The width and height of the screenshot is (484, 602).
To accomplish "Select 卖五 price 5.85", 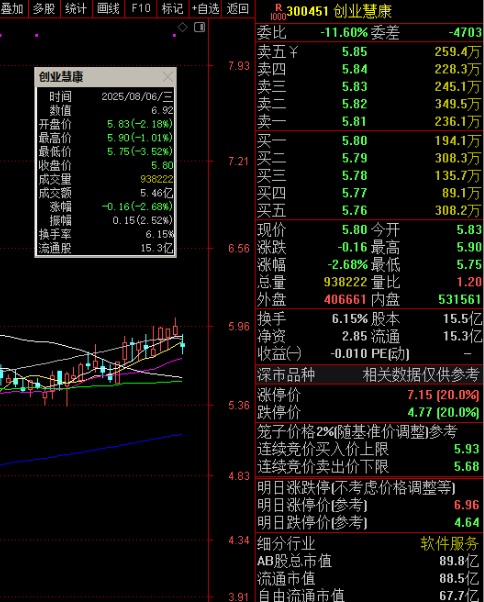I will [x=355, y=52].
